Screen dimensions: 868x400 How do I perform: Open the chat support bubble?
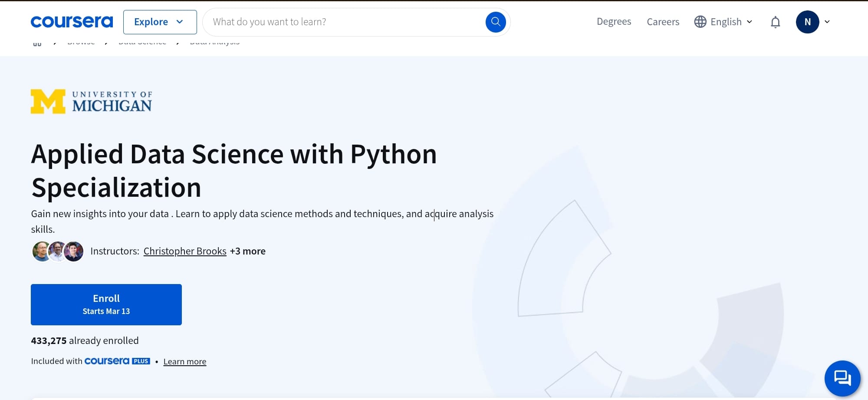(842, 378)
